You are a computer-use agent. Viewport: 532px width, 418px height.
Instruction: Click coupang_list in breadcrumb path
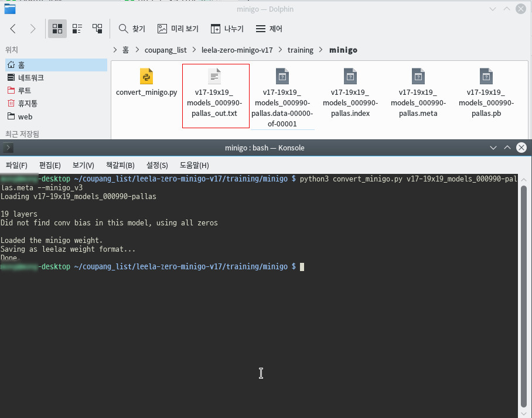click(x=166, y=50)
